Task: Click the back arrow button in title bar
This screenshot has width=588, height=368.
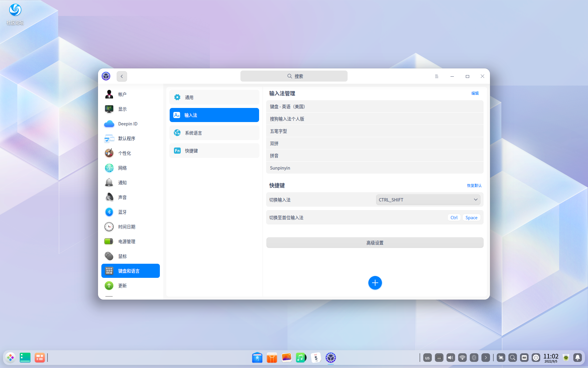Action: [122, 76]
